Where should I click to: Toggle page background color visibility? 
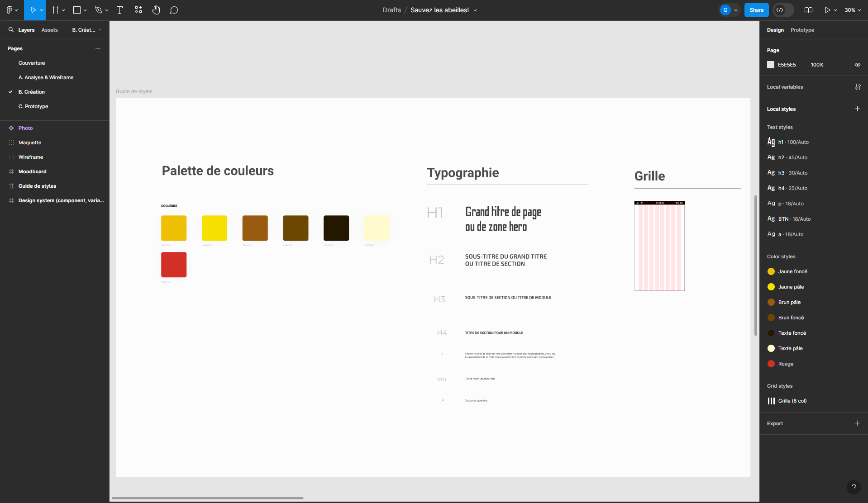click(x=858, y=65)
